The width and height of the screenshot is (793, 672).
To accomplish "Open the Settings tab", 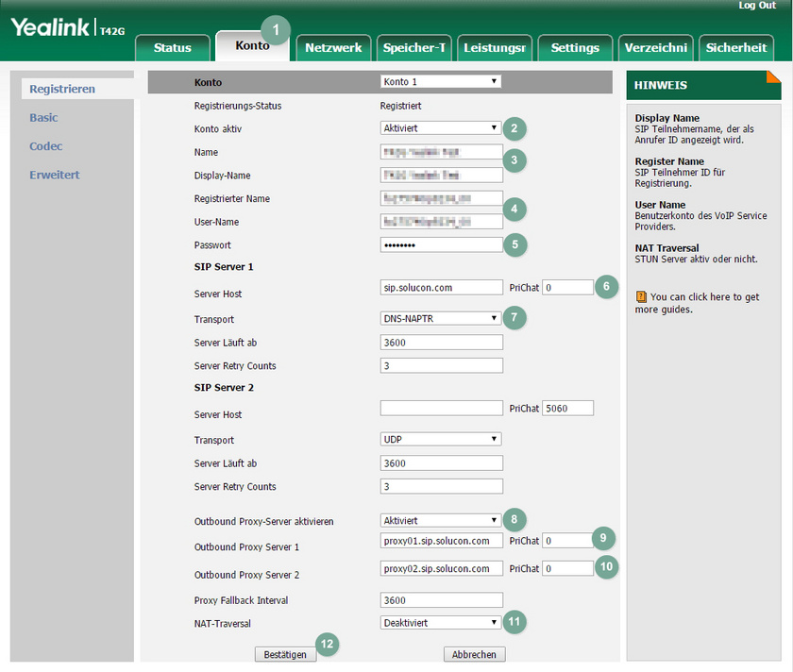I will coord(575,47).
